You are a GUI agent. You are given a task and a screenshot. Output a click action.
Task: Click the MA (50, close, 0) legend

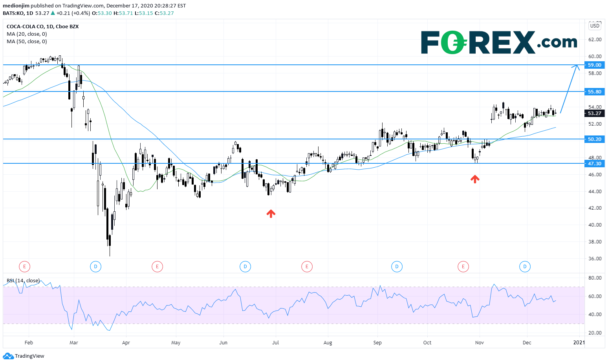(27, 42)
